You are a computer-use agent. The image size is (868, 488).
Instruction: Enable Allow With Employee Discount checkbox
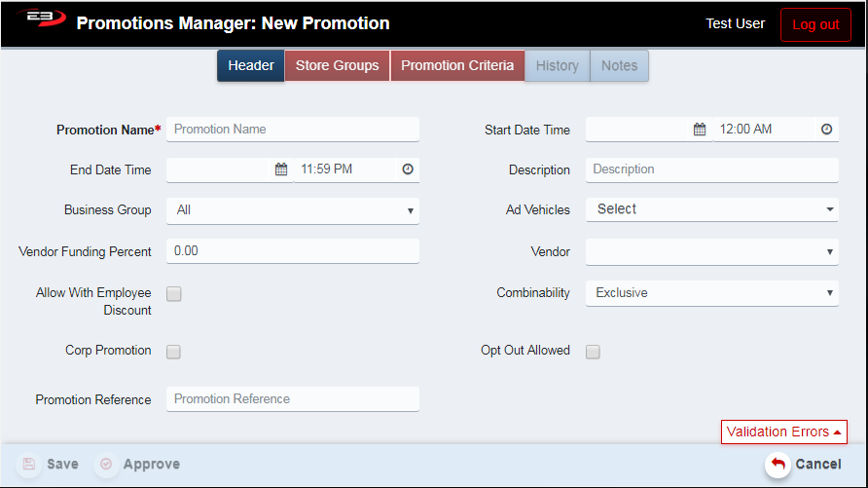pyautogui.click(x=174, y=294)
